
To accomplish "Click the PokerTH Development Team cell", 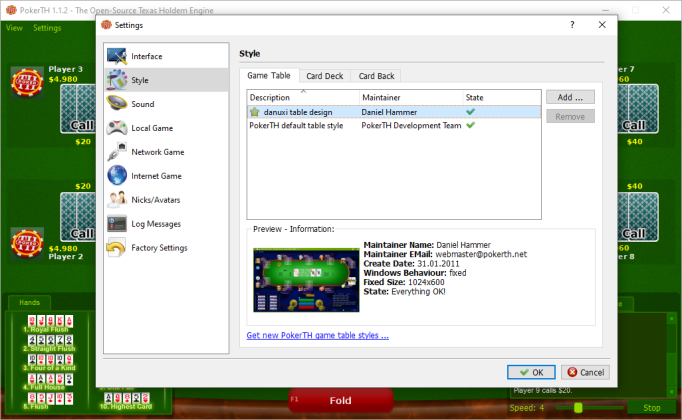I will point(411,126).
